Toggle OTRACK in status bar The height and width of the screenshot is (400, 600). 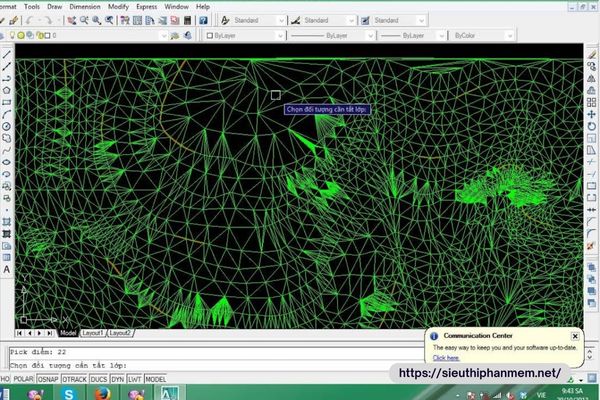[74, 379]
